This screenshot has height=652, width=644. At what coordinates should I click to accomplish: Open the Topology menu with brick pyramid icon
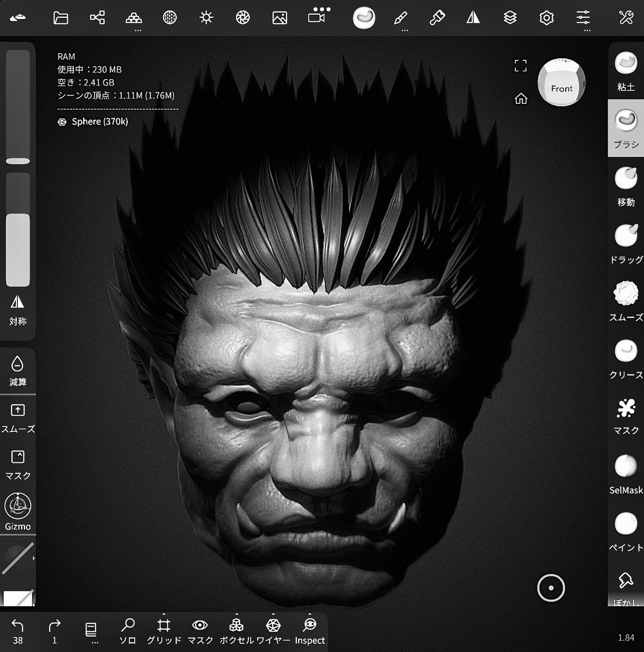tap(134, 18)
